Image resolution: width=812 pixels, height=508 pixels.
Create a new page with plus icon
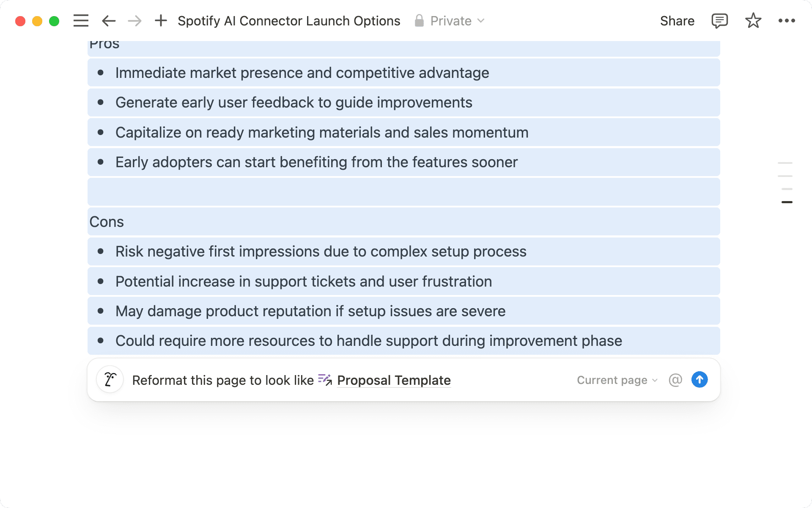161,21
